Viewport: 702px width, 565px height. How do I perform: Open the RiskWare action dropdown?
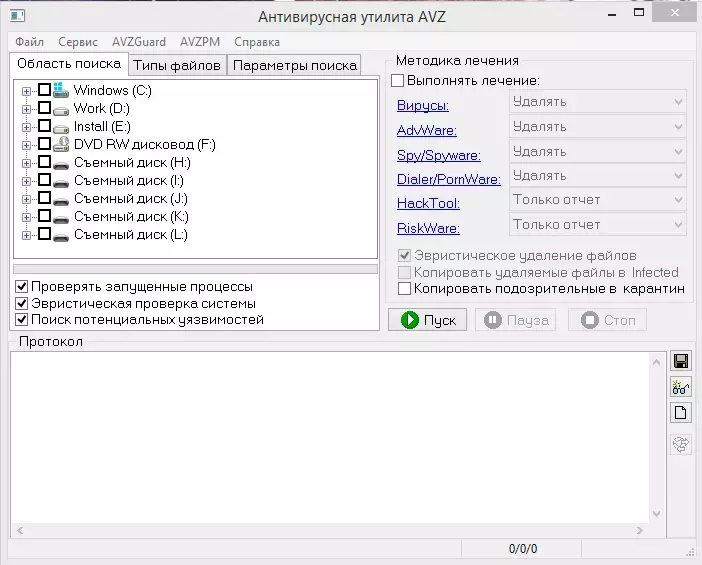click(x=598, y=224)
